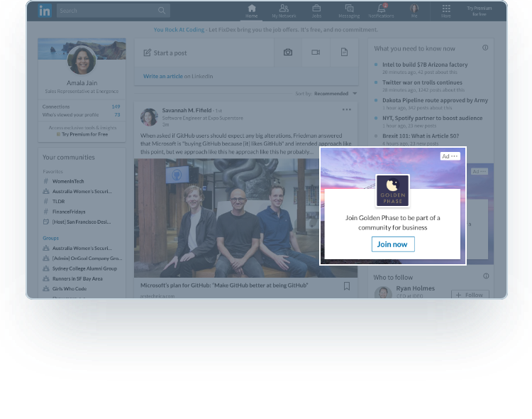Click the search magnifier icon
This screenshot has height=419, width=532.
162,11
